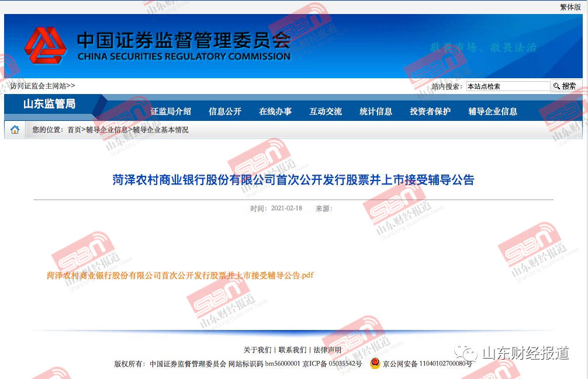Open the 投资者保护 menu
Image resolution: width=588 pixels, height=379 pixels.
[x=430, y=111]
